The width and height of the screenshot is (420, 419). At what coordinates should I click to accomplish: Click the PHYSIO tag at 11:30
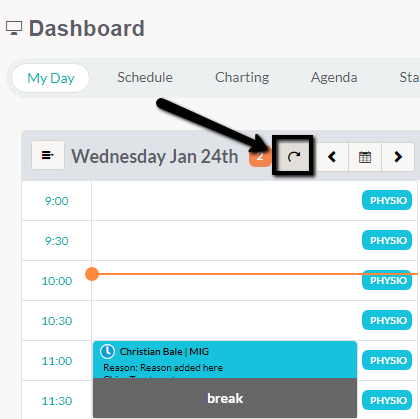click(x=387, y=400)
